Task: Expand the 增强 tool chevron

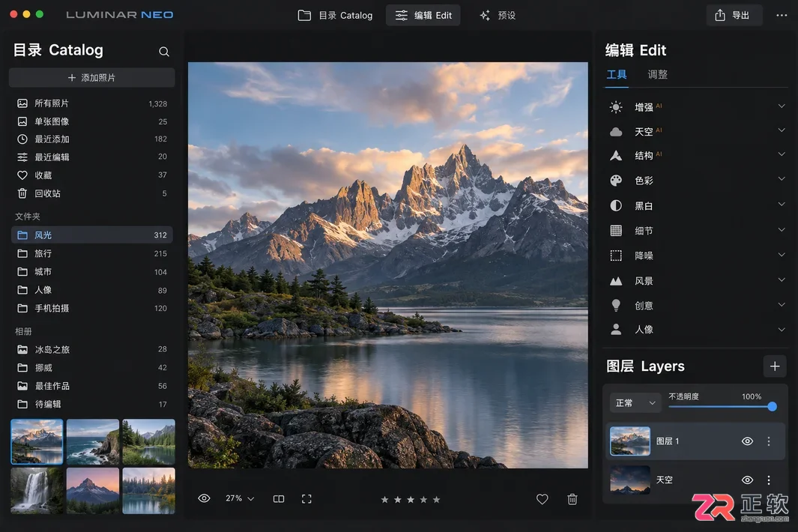Action: 782,106
